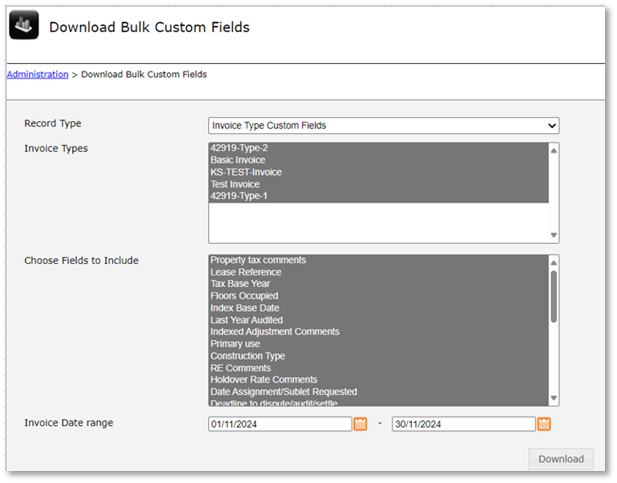Select Floors Occupied field
This screenshot has height=483, width=617.
379,296
